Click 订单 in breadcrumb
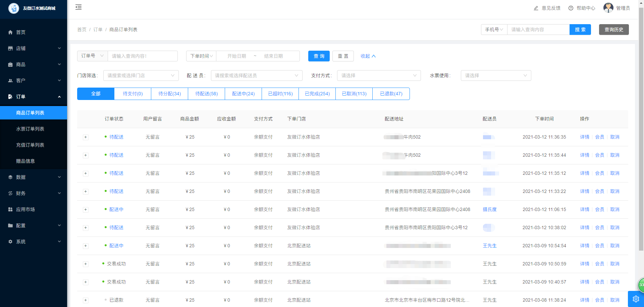Viewport: 644px width, 307px height. (98, 30)
